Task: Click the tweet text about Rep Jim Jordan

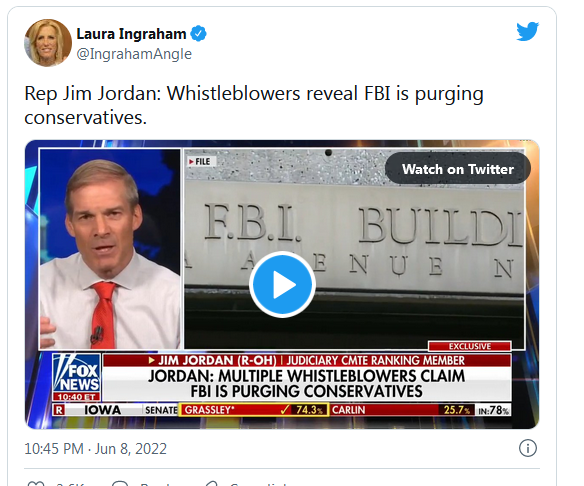Action: point(254,105)
